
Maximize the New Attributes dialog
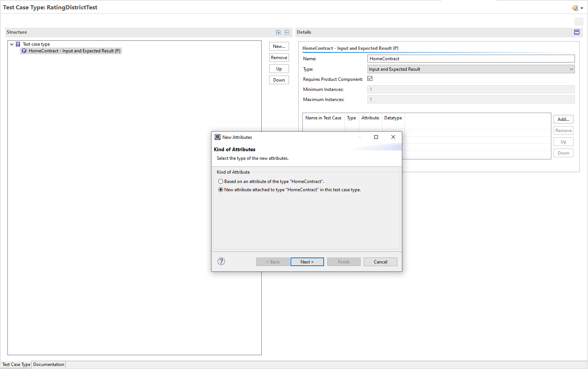tap(376, 137)
